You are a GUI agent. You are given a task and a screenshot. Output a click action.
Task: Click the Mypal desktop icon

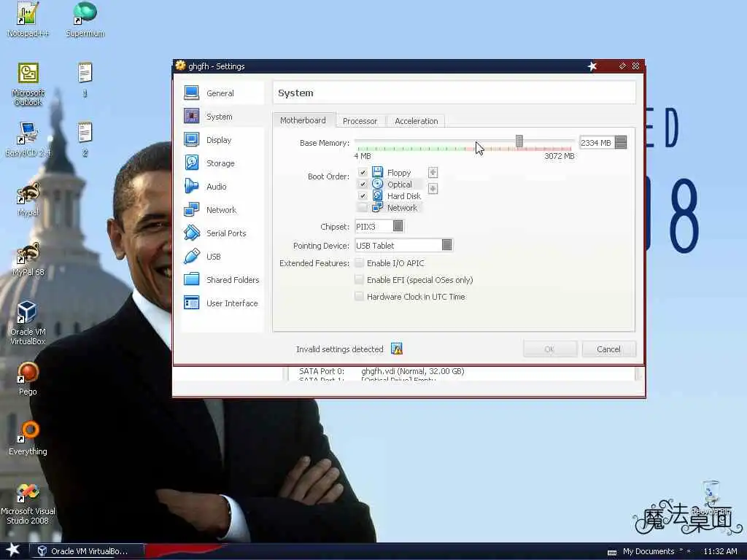(x=28, y=200)
